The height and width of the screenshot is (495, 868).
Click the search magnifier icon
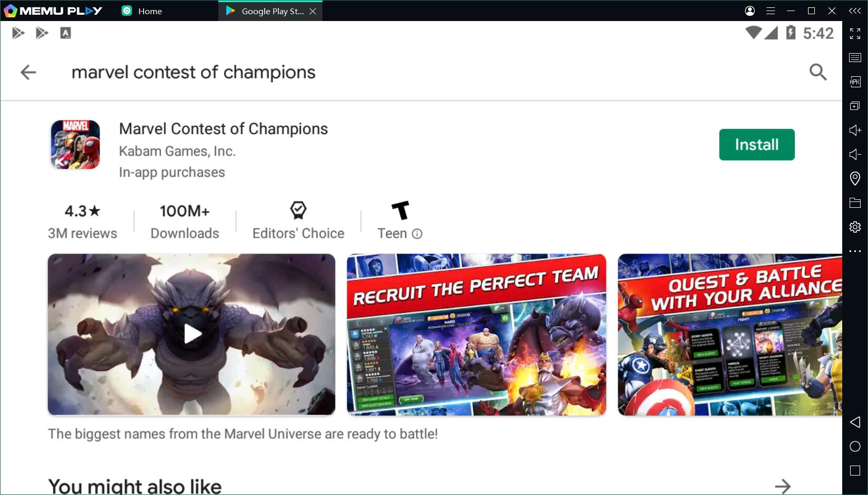point(817,72)
